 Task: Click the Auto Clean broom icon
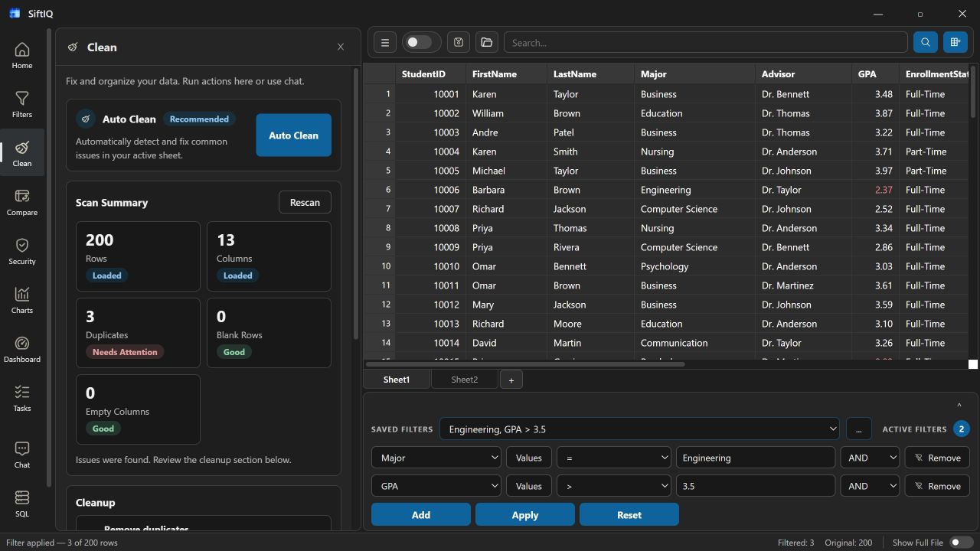coord(86,119)
